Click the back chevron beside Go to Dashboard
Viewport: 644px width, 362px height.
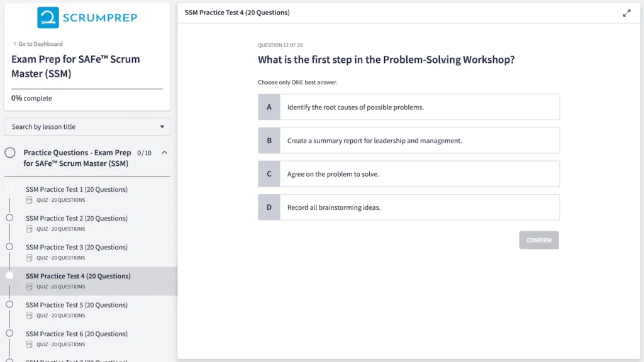[x=14, y=43]
